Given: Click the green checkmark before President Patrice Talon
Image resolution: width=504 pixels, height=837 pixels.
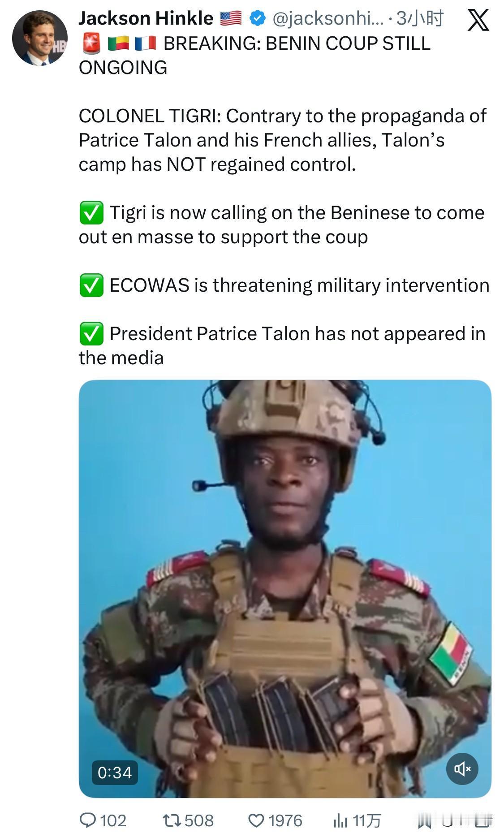Looking at the screenshot, I should pos(91,334).
